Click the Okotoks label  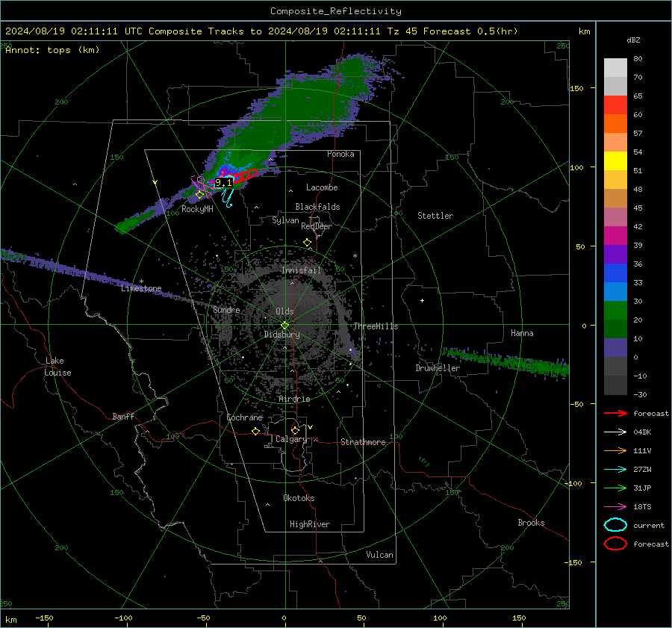point(299,498)
